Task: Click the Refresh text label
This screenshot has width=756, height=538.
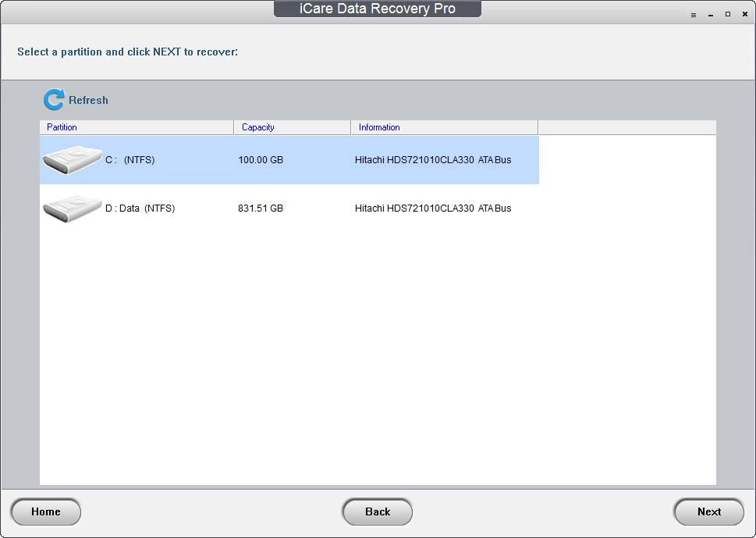Action: pos(88,100)
